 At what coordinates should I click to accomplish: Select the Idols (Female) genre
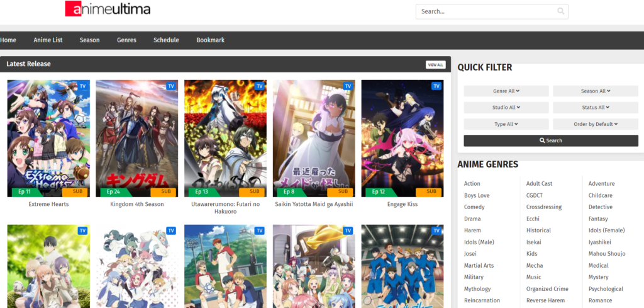[606, 231]
